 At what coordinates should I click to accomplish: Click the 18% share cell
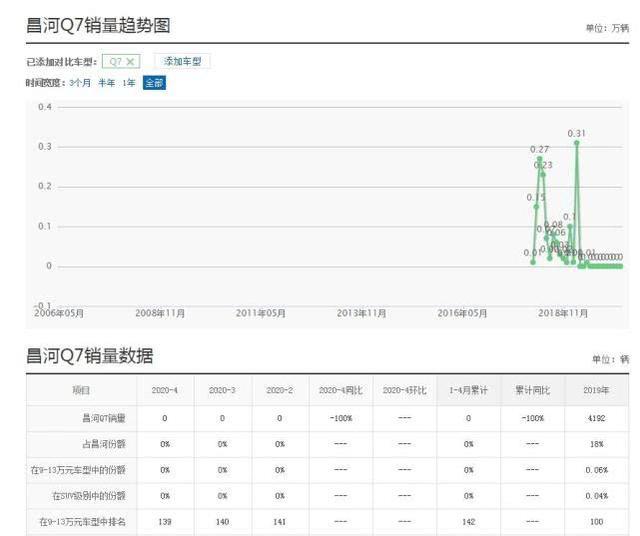click(596, 444)
